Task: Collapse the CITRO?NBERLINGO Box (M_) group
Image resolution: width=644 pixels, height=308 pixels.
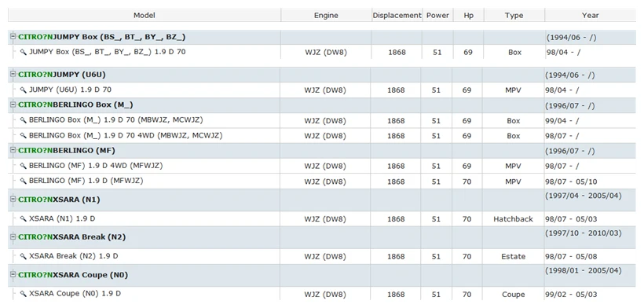Action: tap(13, 104)
